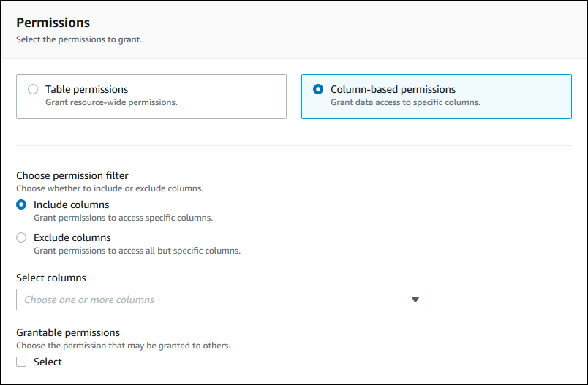
Task: Click the 'Select' checkbox label text
Action: (48, 362)
